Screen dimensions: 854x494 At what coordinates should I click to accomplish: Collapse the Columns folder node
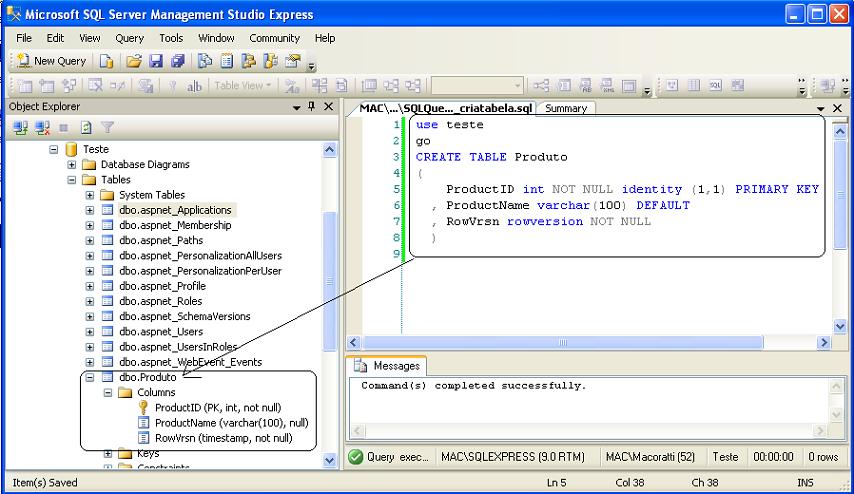click(x=108, y=392)
